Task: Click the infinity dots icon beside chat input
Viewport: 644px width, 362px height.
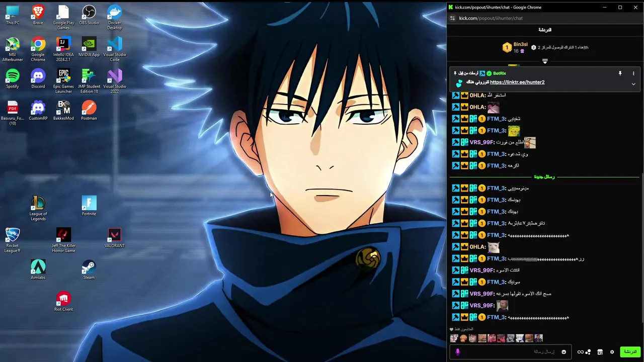Action: tap(584, 352)
